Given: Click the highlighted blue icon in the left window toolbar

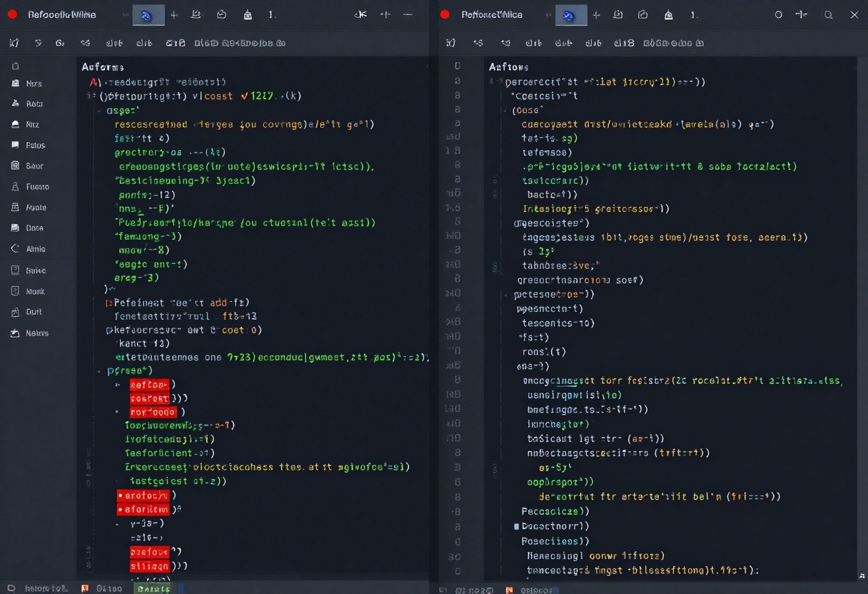Looking at the screenshot, I should [148, 15].
